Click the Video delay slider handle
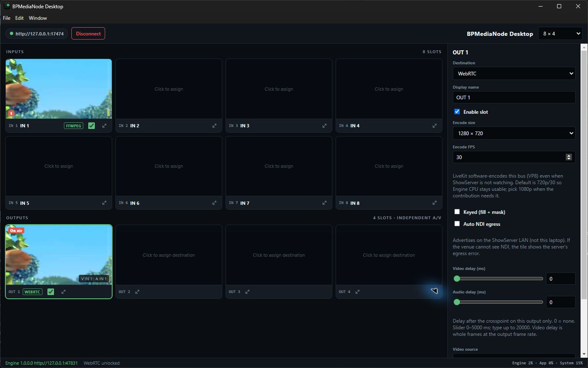Image resolution: width=588 pixels, height=368 pixels. tap(457, 279)
